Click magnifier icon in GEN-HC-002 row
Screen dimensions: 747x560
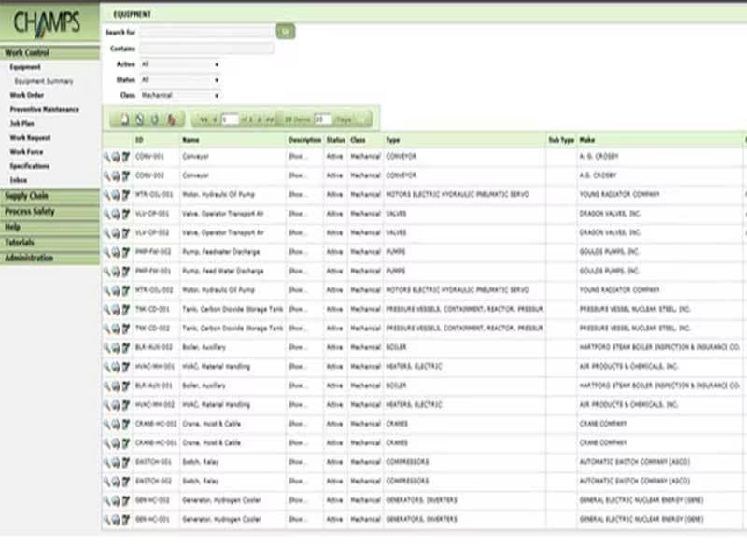[x=106, y=500]
